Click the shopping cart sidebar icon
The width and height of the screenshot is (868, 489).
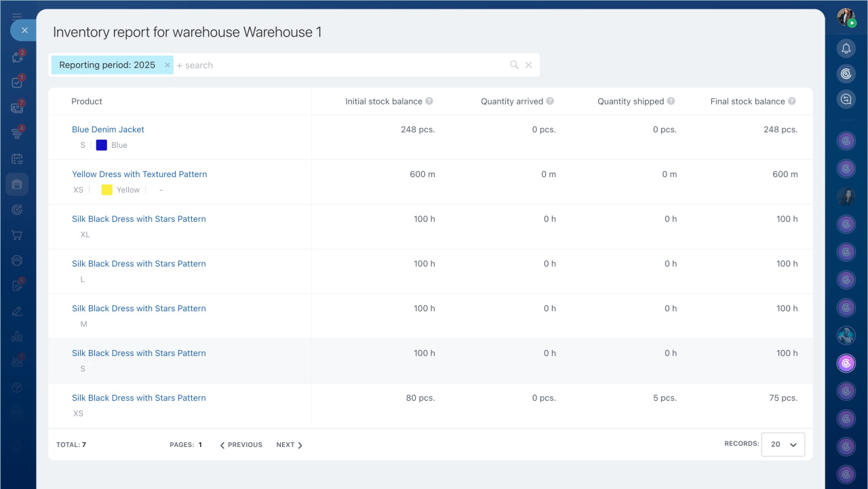point(17,235)
